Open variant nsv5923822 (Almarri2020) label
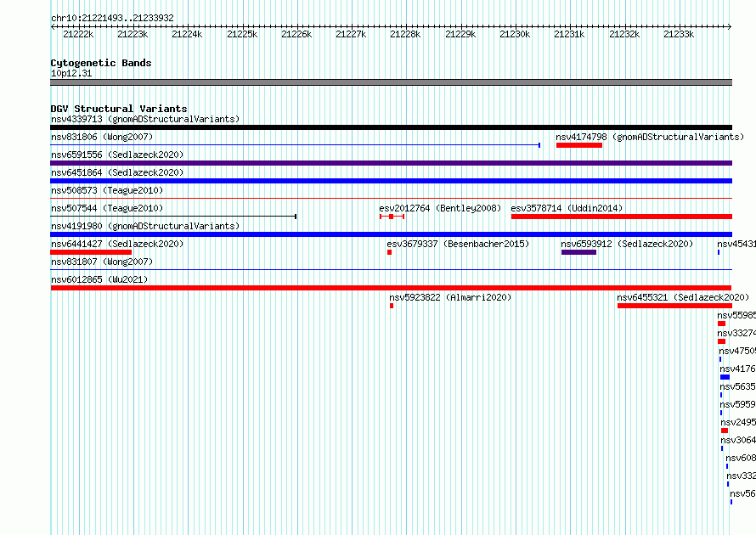756x535 pixels. click(450, 297)
